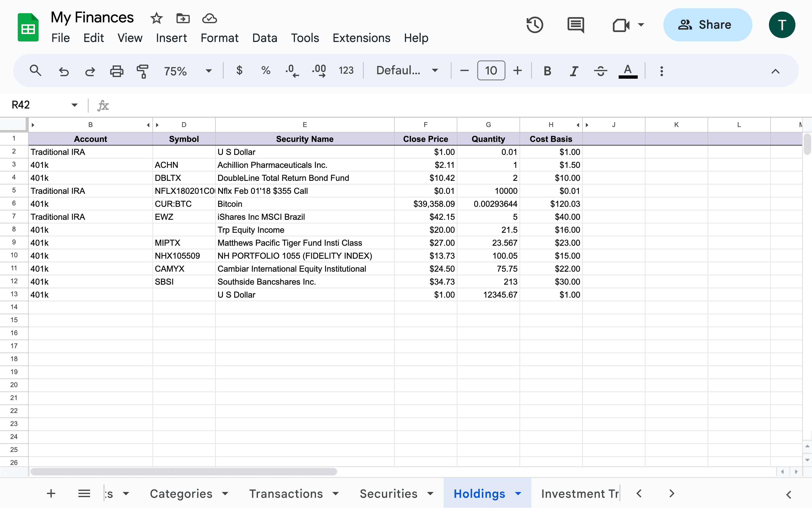Screen dimensions: 812x508
Task: Undo the last action
Action: [64, 71]
